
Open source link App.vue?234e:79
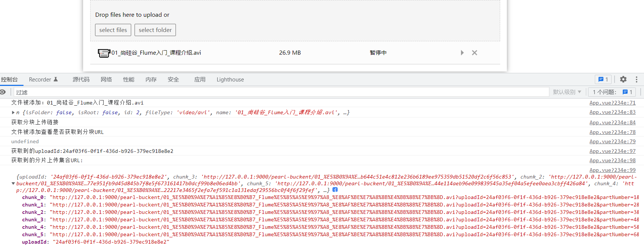[x=612, y=141]
